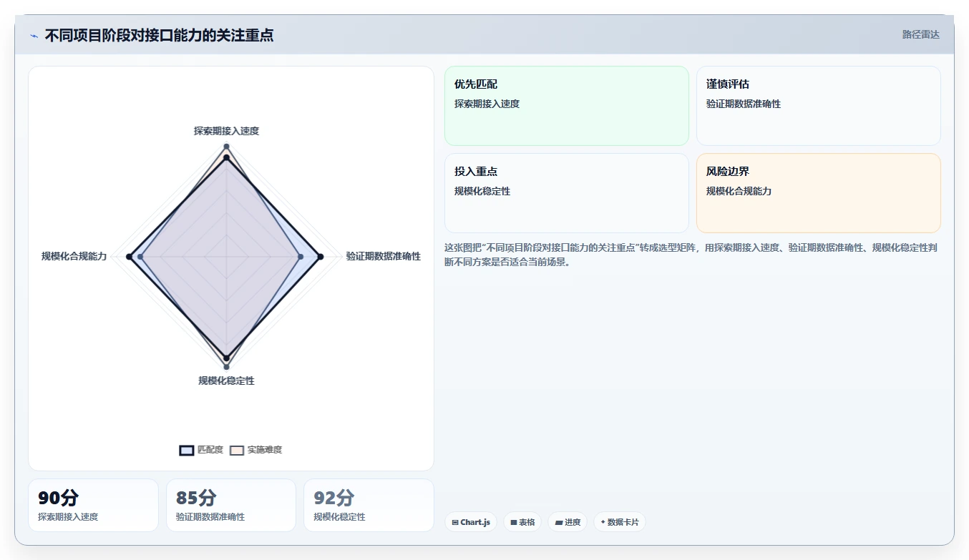Click the description paragraph below the cards
The image size is (969, 560).
692,255
